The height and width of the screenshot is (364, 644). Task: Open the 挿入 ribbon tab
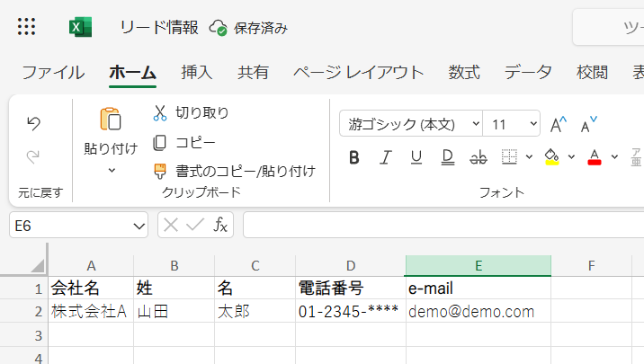pyautogui.click(x=196, y=73)
